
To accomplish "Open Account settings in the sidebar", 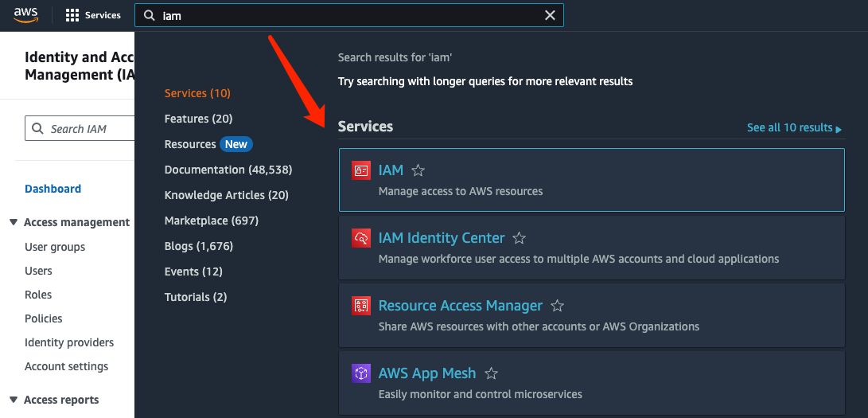I will [x=66, y=366].
